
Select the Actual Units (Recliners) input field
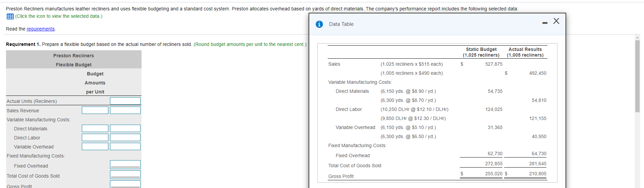coord(125,101)
